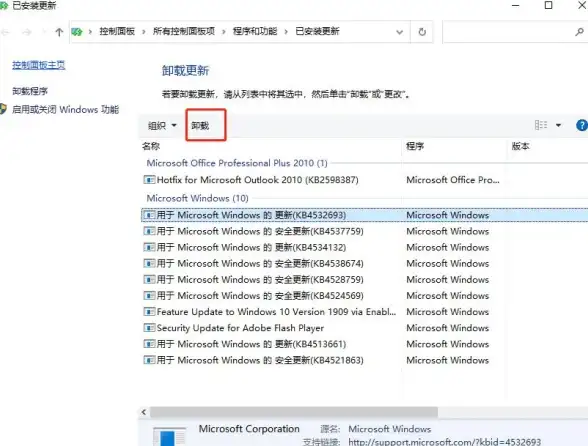Click chevron after 所有控制面板项 breadcrumb
Viewport: 588px width, 446px height.
point(224,32)
